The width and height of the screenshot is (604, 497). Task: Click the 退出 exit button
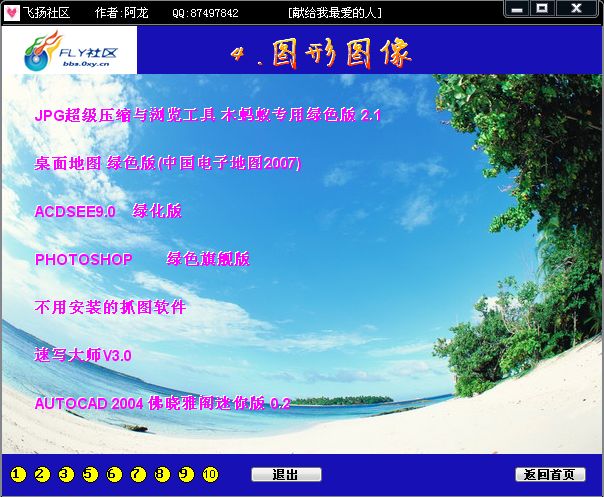coord(286,475)
